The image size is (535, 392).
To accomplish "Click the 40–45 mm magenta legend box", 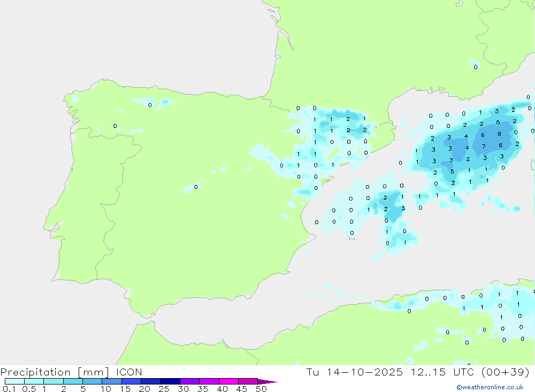I will pos(228,381).
